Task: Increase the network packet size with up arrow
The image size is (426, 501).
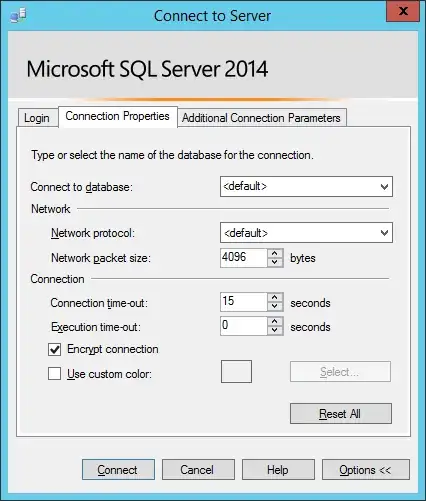Action: pos(275,253)
